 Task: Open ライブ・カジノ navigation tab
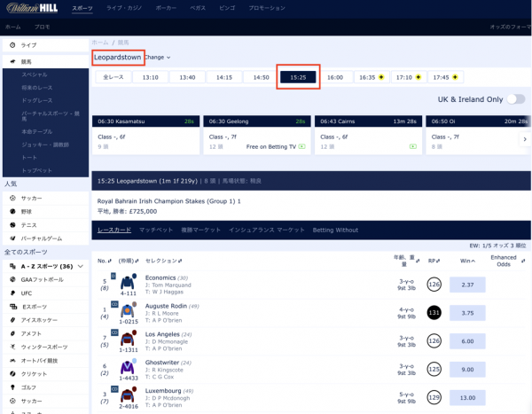124,8
